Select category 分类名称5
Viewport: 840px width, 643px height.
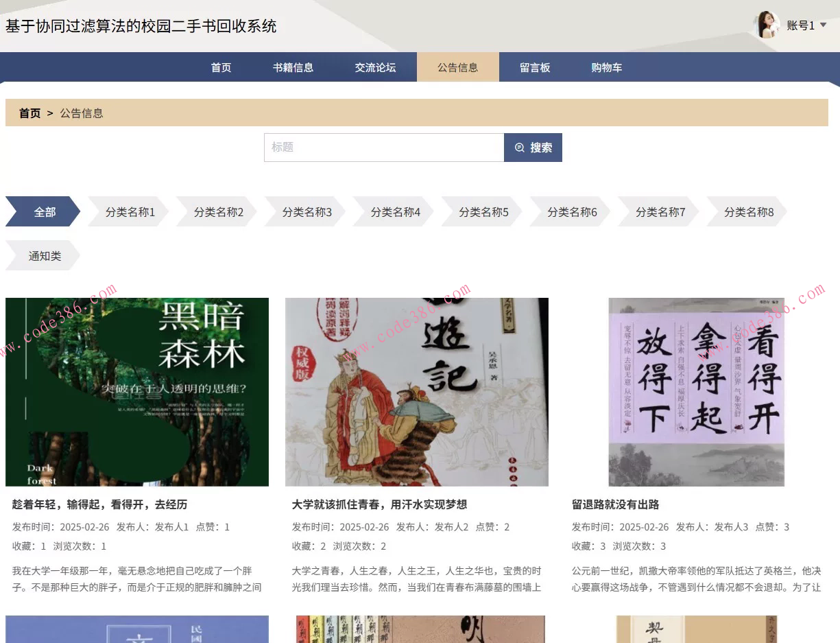[482, 211]
